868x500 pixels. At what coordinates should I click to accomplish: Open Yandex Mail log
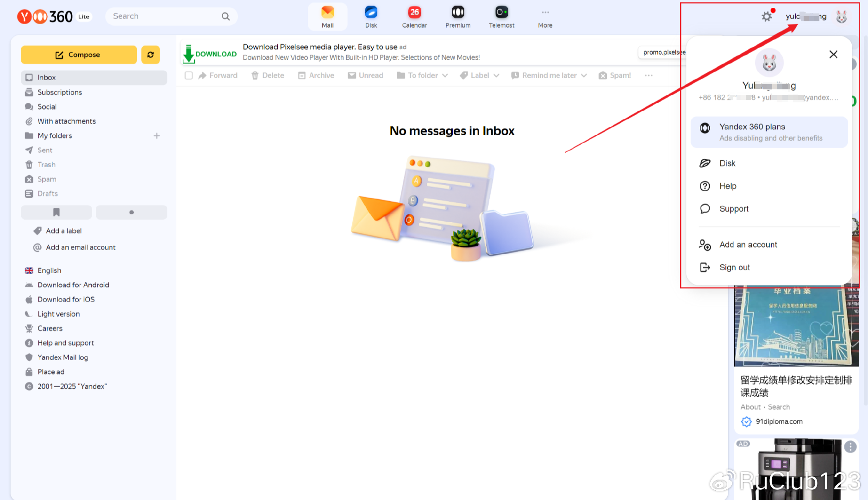point(62,357)
